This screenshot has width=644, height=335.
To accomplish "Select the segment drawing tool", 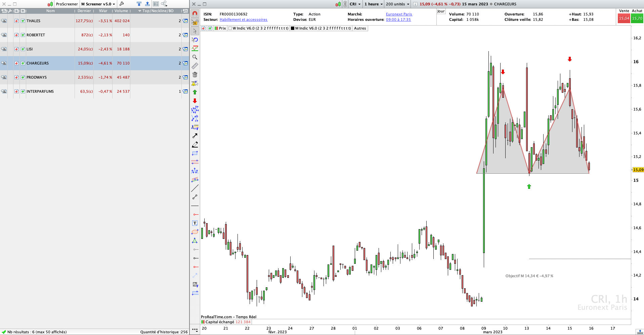I will pyautogui.click(x=195, y=197).
